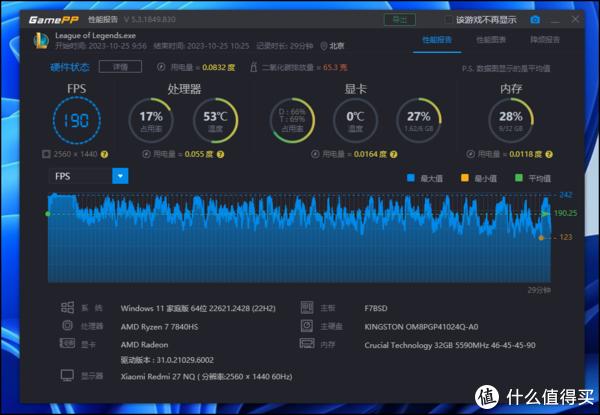The width and height of the screenshot is (600, 415).
Task: Click the power gauge icon before 0.0164 度
Action: pos(315,154)
